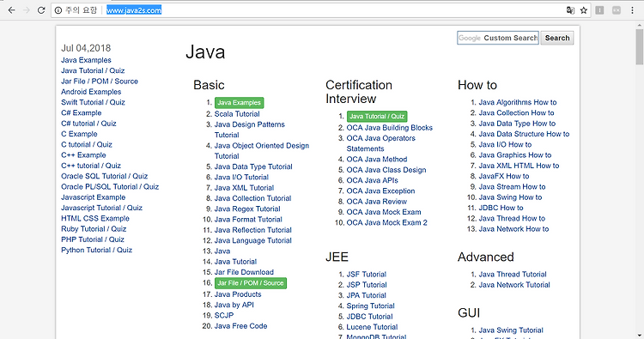Focus the Google Custom Search field
The height and width of the screenshot is (339, 644).
pyautogui.click(x=498, y=38)
